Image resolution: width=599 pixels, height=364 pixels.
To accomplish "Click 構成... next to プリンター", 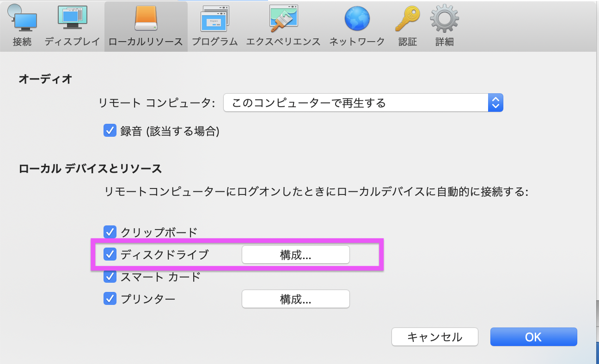I will tap(295, 298).
